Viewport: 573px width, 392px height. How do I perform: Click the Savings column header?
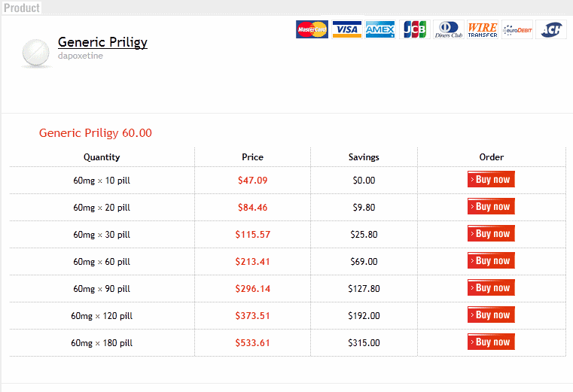click(x=364, y=157)
